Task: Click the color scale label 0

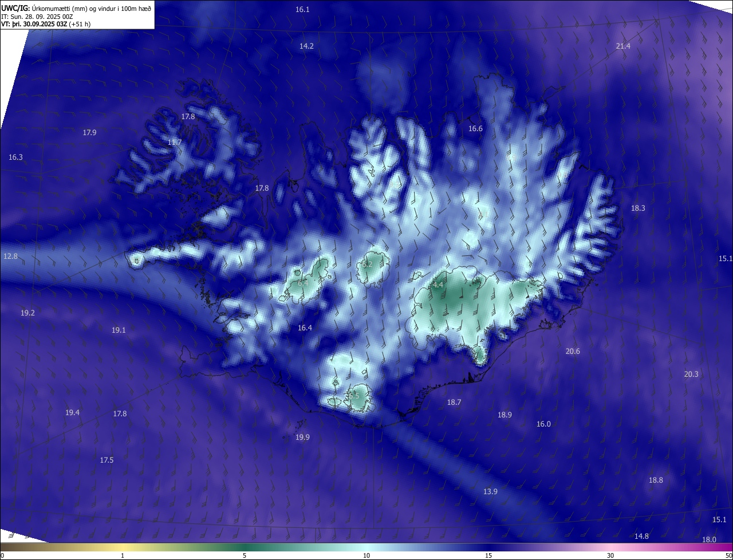Action: (2, 555)
